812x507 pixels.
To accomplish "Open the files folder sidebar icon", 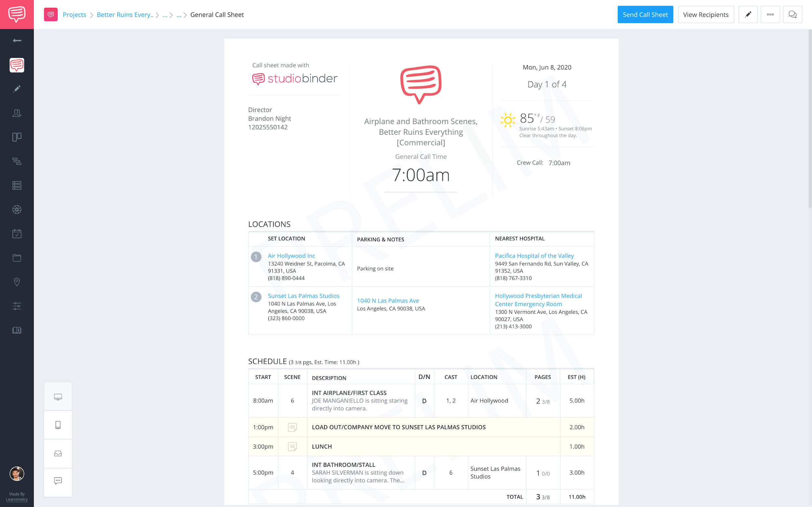I will (x=17, y=258).
